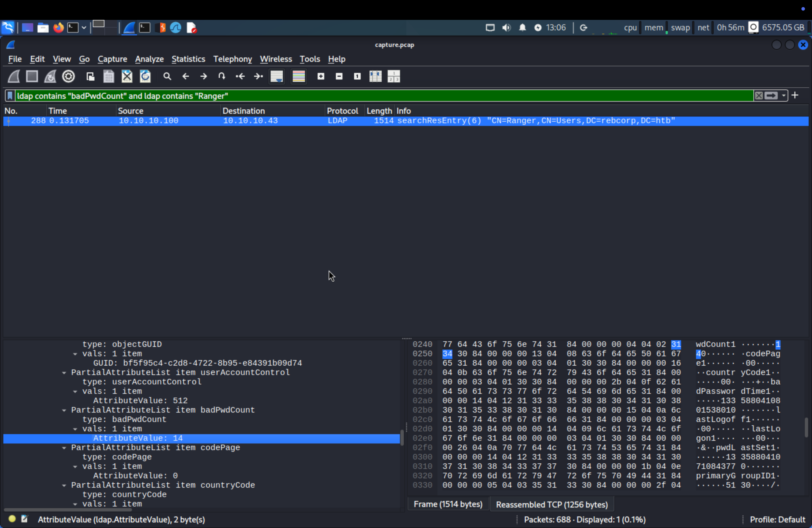Add a display filter button with plus
812x528 pixels.
coord(795,96)
